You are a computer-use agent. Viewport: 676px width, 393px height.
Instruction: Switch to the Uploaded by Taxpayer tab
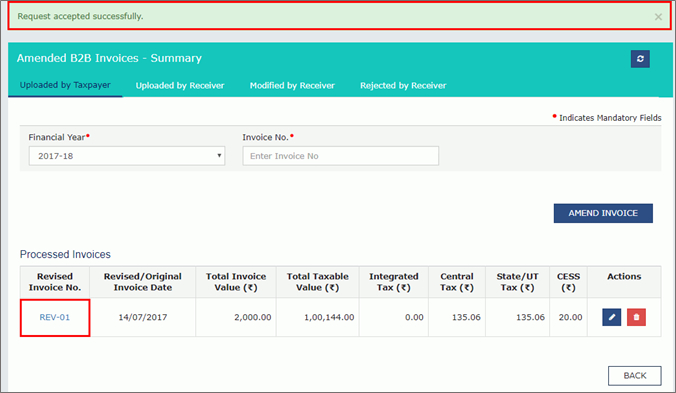[x=65, y=85]
